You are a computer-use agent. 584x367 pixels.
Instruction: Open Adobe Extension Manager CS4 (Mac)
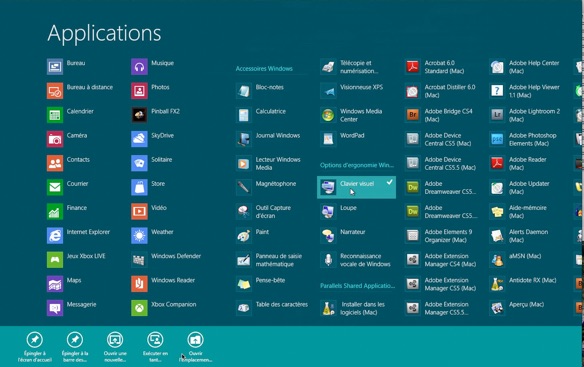(441, 260)
